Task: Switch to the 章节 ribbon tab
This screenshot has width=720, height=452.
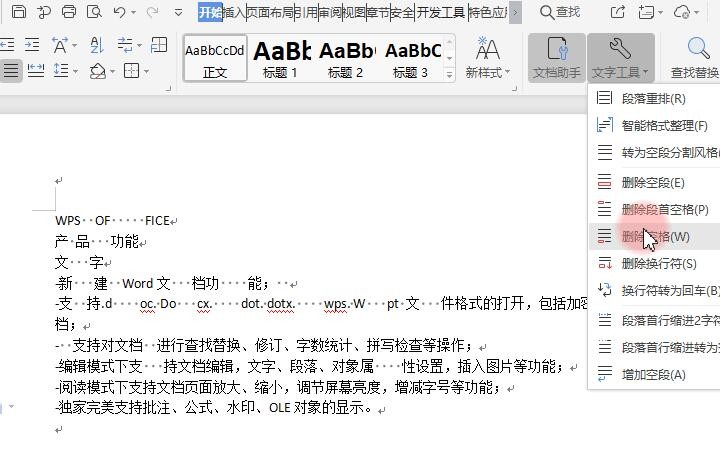Action: coord(378,12)
